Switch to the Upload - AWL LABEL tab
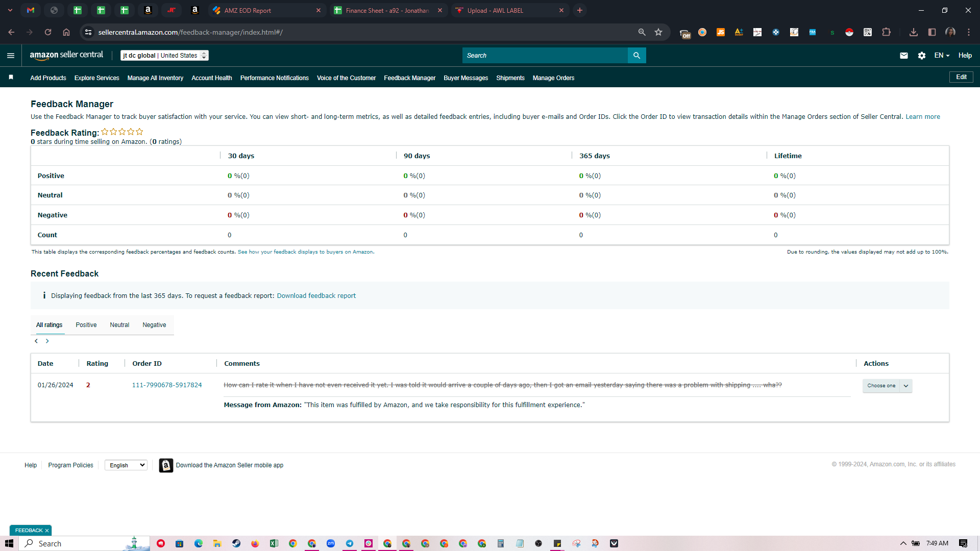 pos(509,10)
